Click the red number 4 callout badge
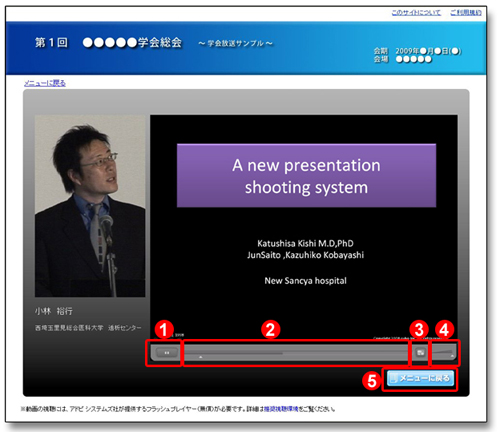500x432 pixels. point(444,330)
